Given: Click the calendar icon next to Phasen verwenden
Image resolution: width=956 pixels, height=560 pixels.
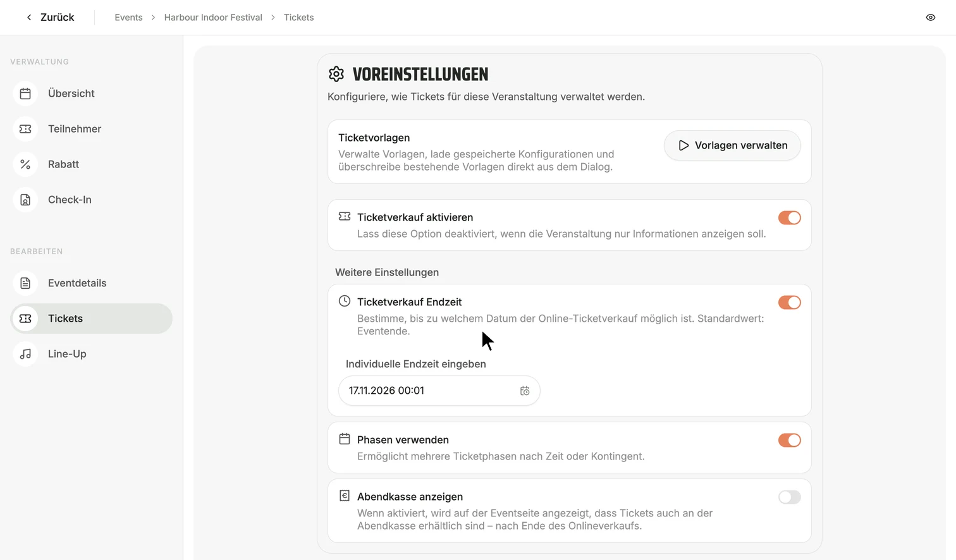Looking at the screenshot, I should (345, 439).
